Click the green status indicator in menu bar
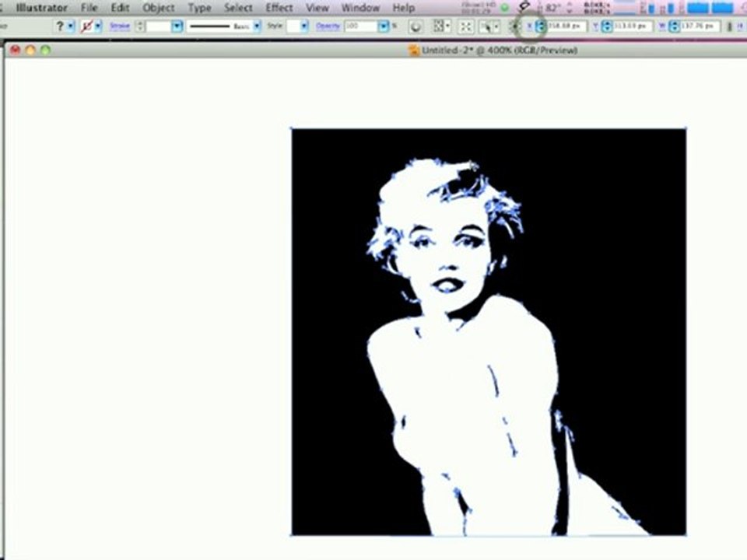This screenshot has width=747, height=560. [503, 8]
